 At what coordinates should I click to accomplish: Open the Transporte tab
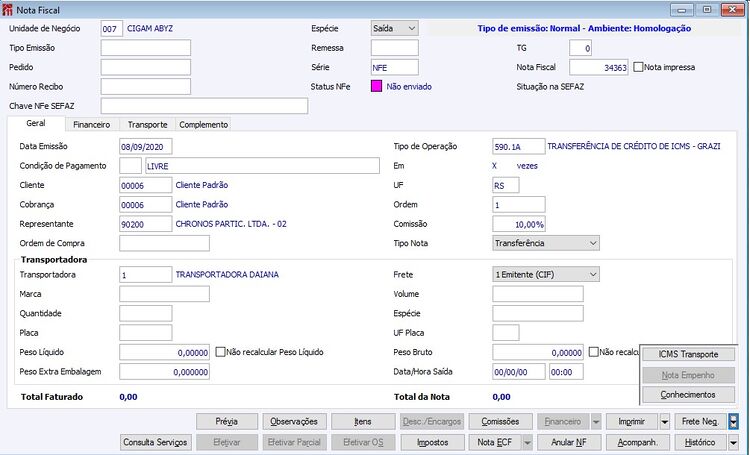tap(147, 124)
